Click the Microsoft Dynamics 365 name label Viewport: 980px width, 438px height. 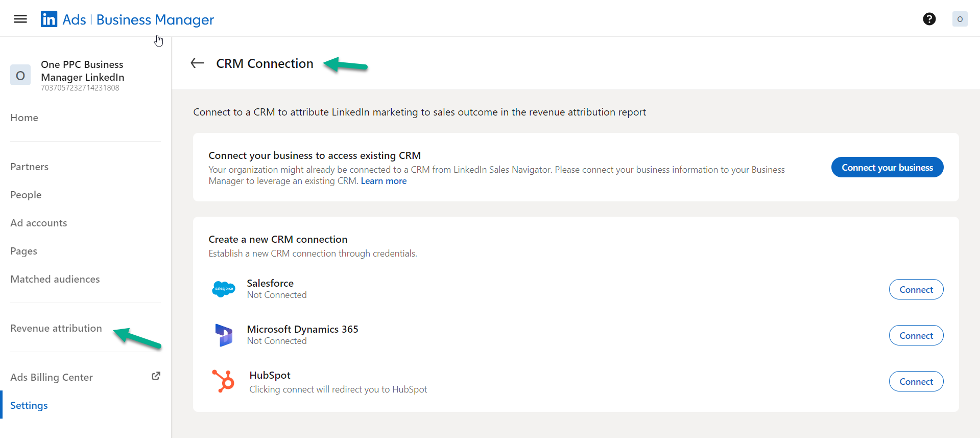pyautogui.click(x=302, y=329)
